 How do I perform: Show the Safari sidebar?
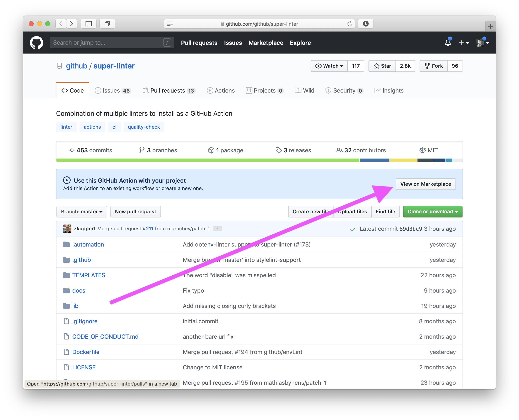tap(89, 24)
